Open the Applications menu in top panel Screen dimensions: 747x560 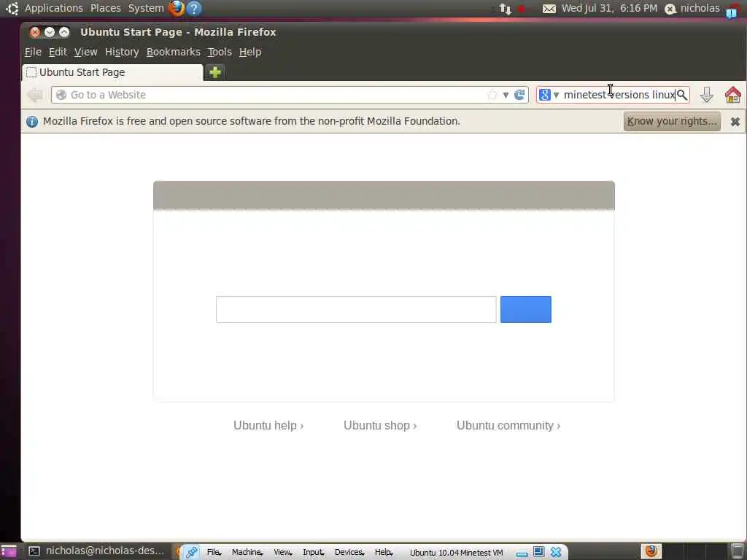point(54,8)
